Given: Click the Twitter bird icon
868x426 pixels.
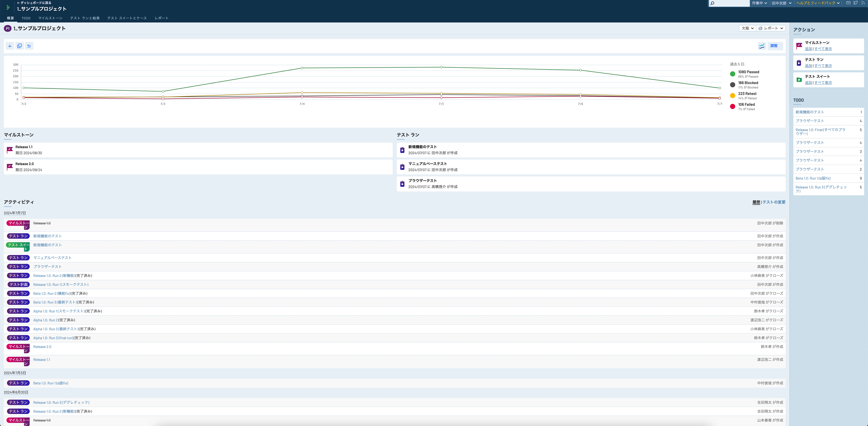Looking at the screenshot, I should [855, 3].
